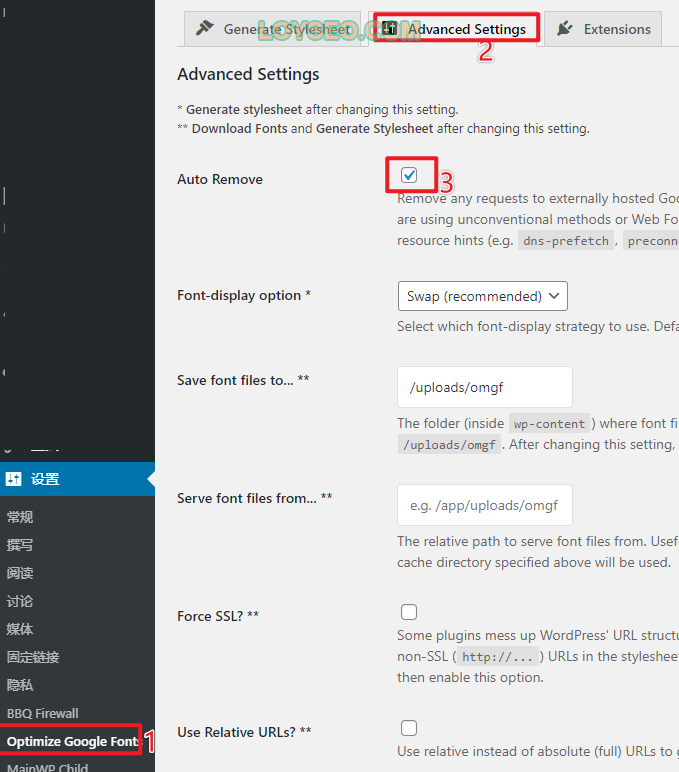
Task: Open 常规 settings page
Action: [20, 517]
